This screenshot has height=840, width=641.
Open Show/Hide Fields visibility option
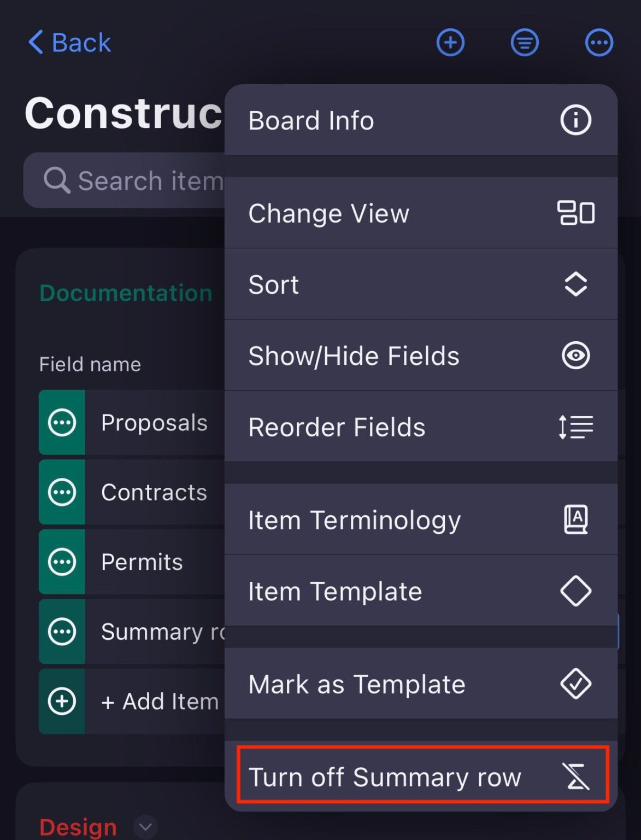(x=421, y=355)
